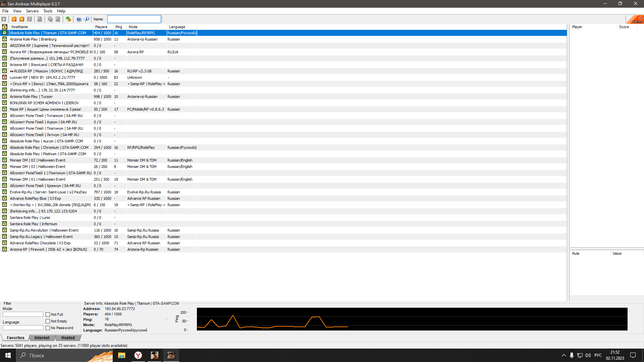Show hidden tray icons chevron
This screenshot has width=644, height=362.
[564, 355]
